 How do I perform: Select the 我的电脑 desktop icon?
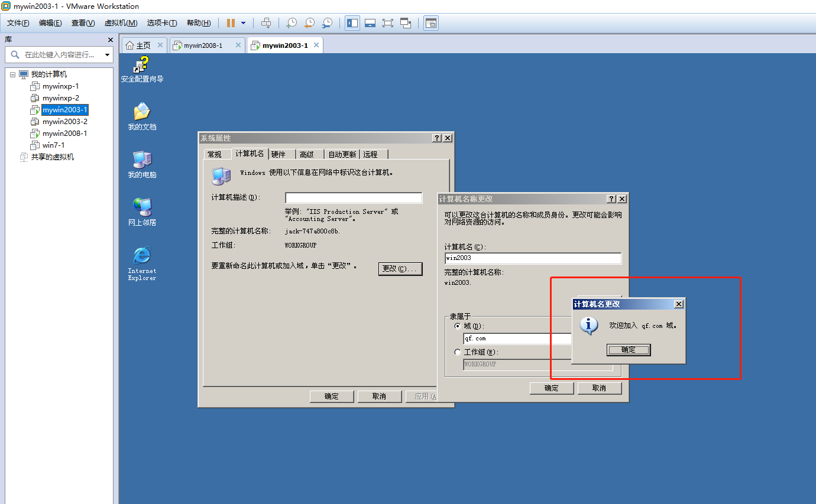click(x=143, y=164)
